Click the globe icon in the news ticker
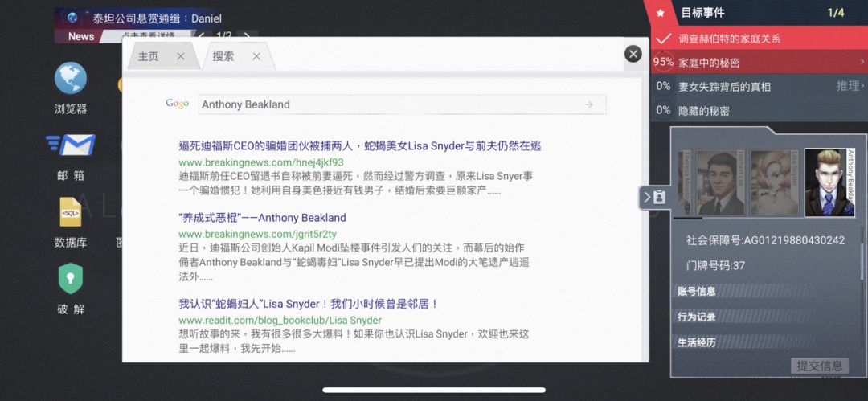The image size is (868, 401). click(x=72, y=18)
